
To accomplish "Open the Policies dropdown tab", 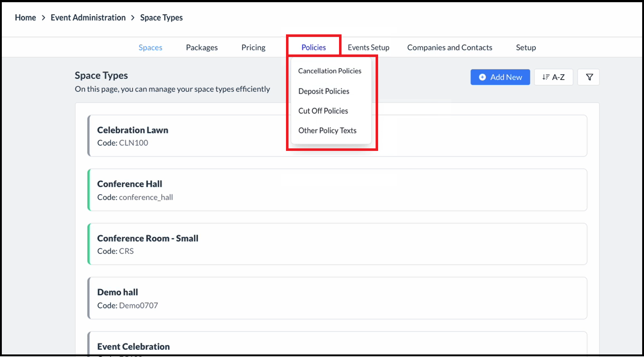I will tap(313, 48).
